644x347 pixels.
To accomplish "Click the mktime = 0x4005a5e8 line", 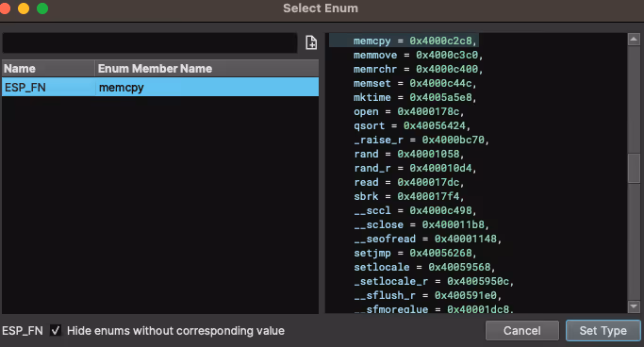I will click(x=415, y=97).
